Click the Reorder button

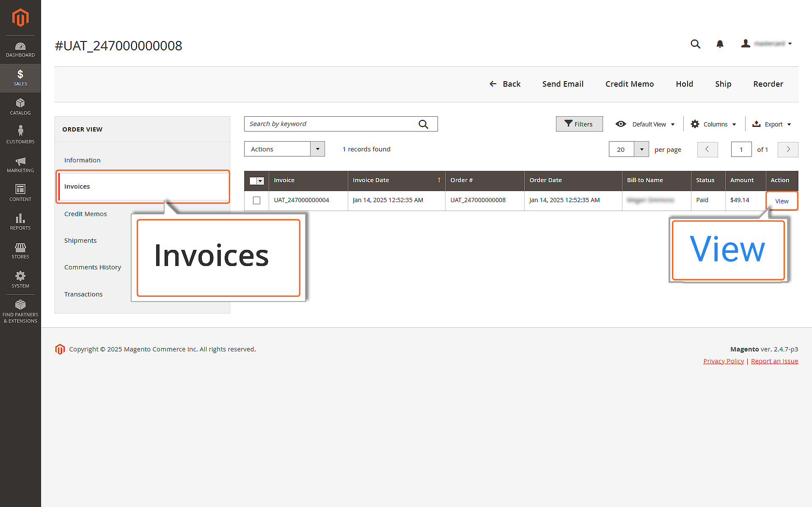768,84
